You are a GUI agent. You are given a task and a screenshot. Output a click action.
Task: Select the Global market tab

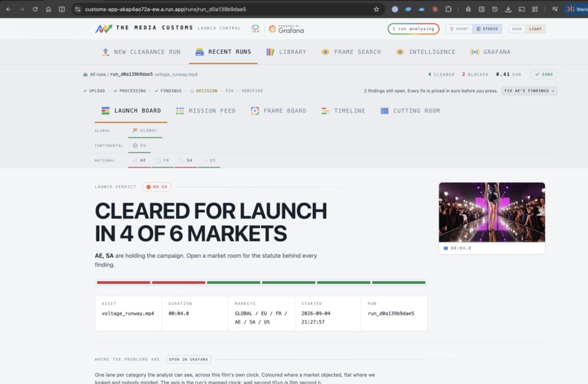(x=145, y=130)
